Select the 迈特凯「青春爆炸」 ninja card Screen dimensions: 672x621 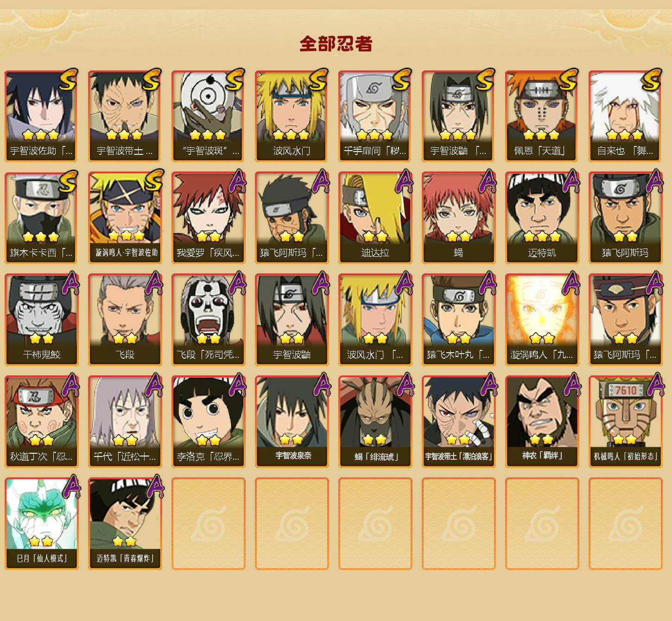125,524
